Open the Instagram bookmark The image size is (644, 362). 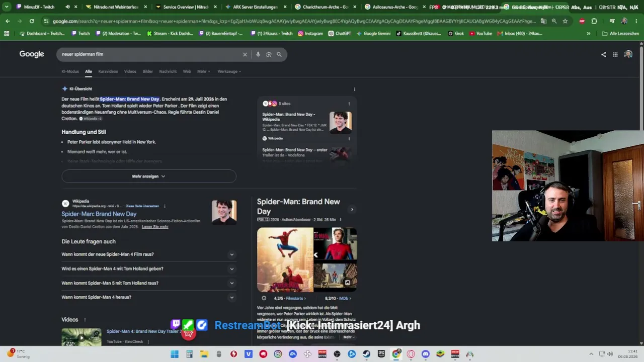click(310, 33)
